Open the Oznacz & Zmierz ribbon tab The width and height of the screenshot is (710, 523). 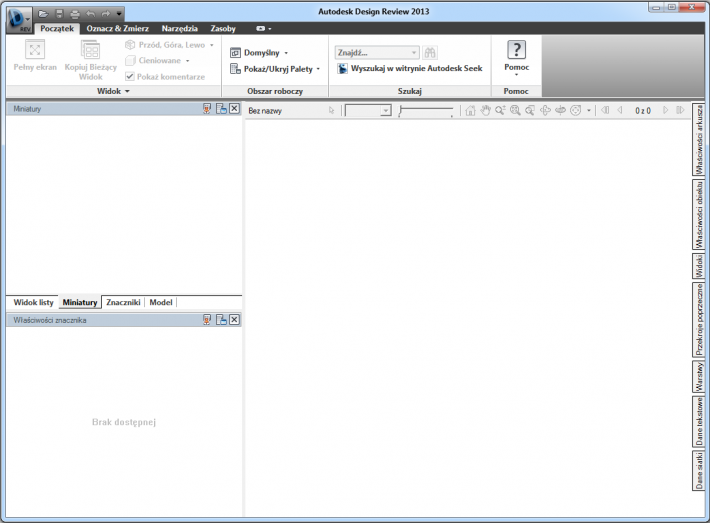[x=117, y=29]
